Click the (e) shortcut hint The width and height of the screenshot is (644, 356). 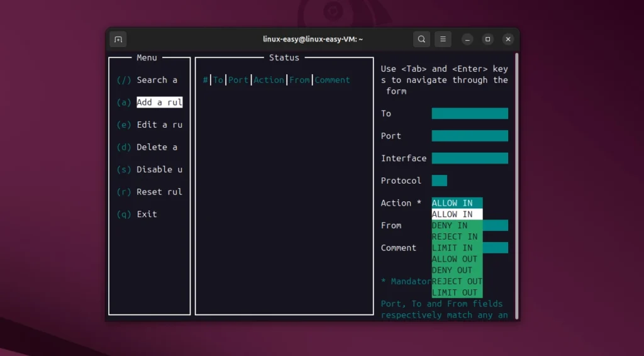(x=124, y=125)
